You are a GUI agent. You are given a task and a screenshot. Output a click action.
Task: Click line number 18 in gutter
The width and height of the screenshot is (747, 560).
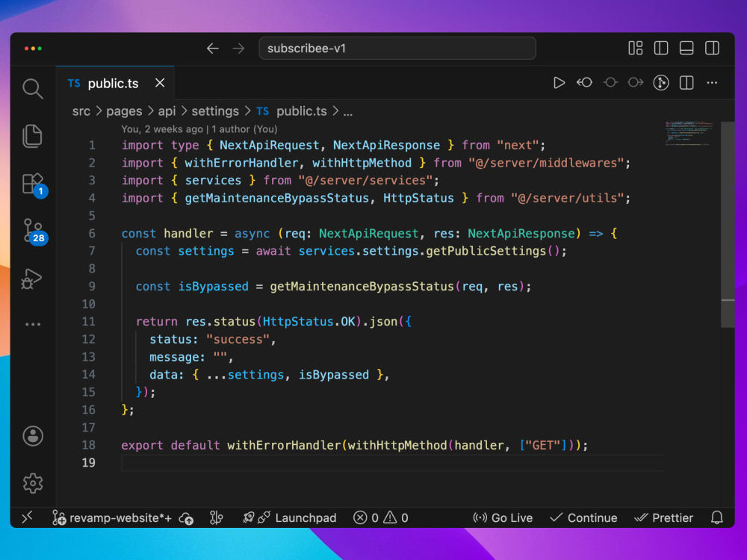coord(89,445)
